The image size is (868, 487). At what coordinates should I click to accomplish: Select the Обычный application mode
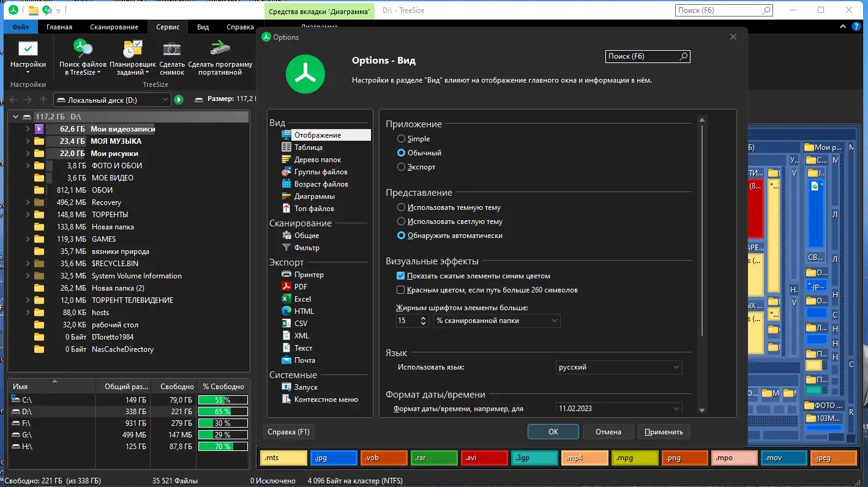402,153
